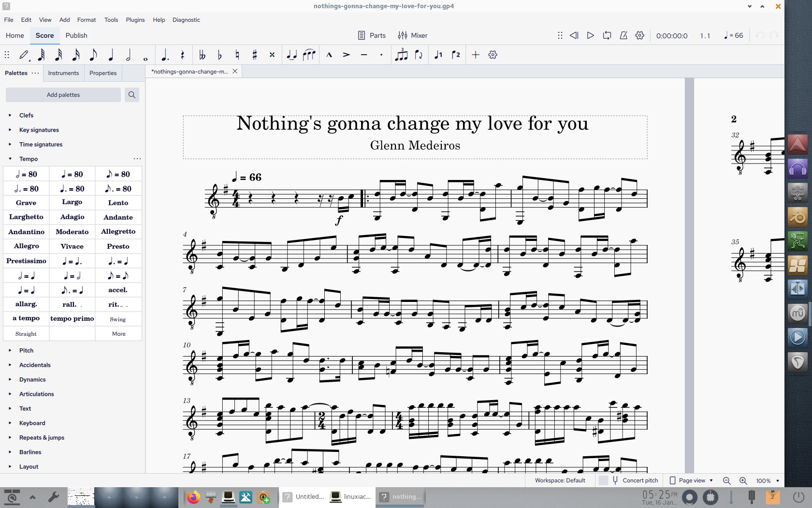Click the Add palettes button
This screenshot has height=508, width=812.
pyautogui.click(x=63, y=95)
